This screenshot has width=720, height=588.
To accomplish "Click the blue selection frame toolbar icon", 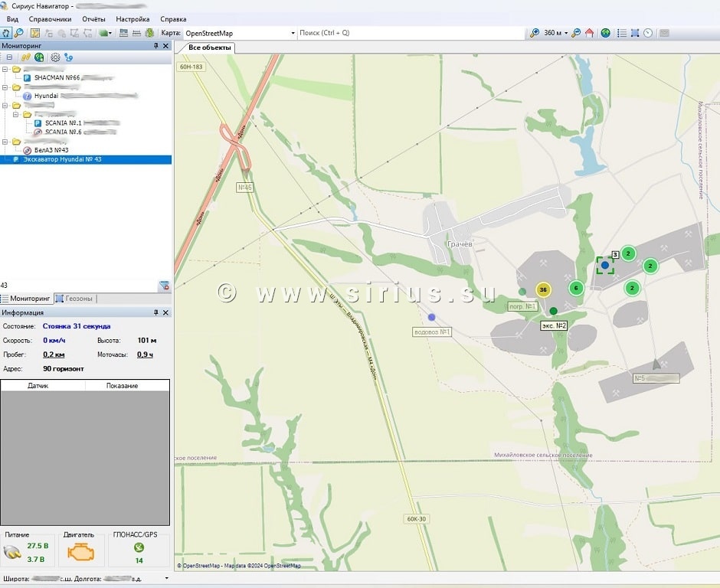I will [635, 33].
